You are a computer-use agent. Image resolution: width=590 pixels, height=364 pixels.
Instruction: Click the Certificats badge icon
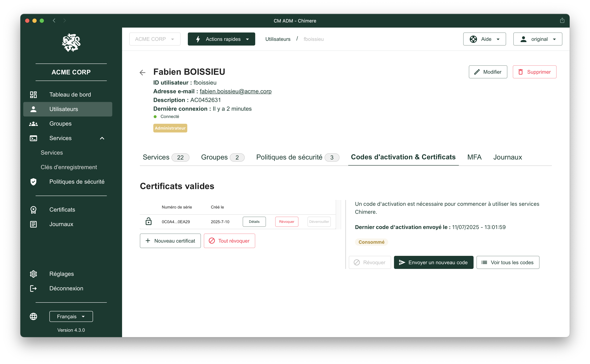pyautogui.click(x=33, y=210)
